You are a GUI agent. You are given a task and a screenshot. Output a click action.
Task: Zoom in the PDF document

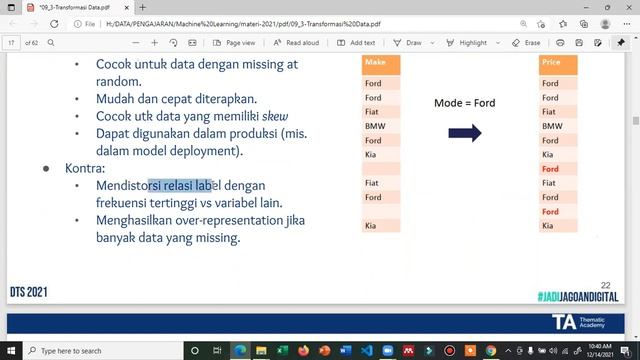pyautogui.click(x=154, y=42)
